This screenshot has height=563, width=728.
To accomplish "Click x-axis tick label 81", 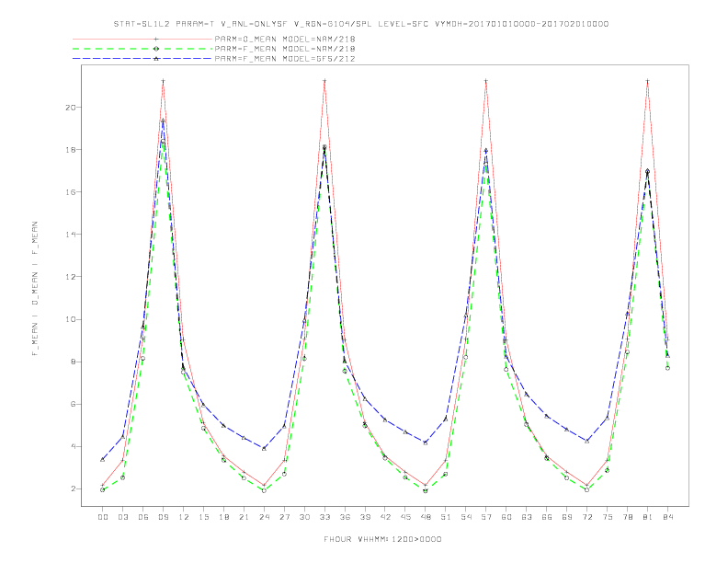I will (x=648, y=517).
